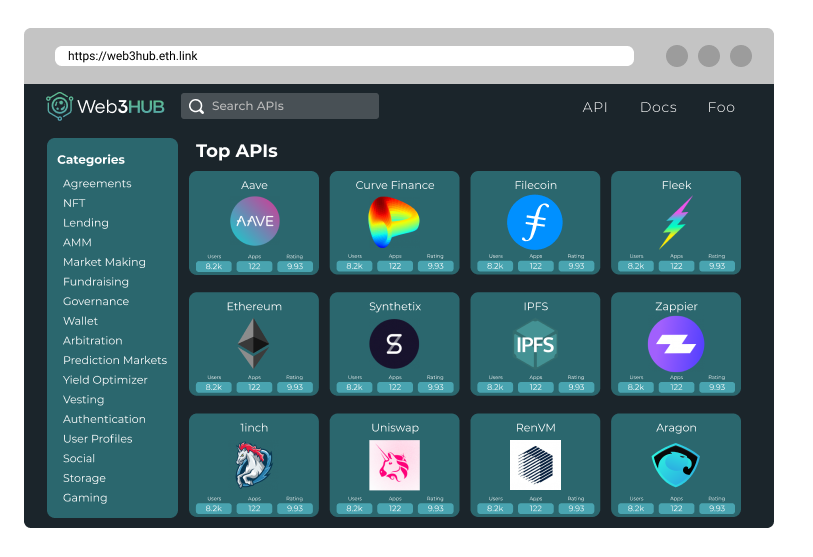813x557 pixels.
Task: Click the Categories sidebar heading
Action: [x=91, y=160]
